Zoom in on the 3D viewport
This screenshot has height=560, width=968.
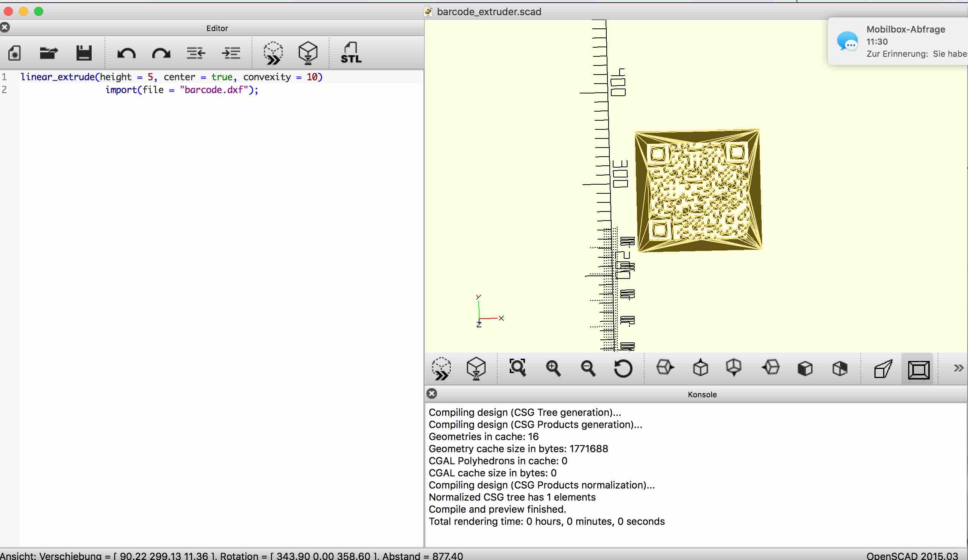click(x=553, y=368)
